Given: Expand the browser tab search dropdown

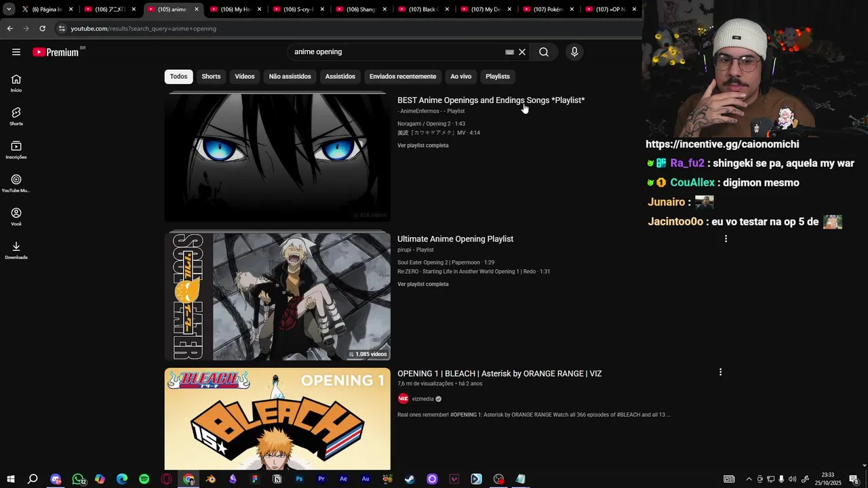Looking at the screenshot, I should [9, 9].
